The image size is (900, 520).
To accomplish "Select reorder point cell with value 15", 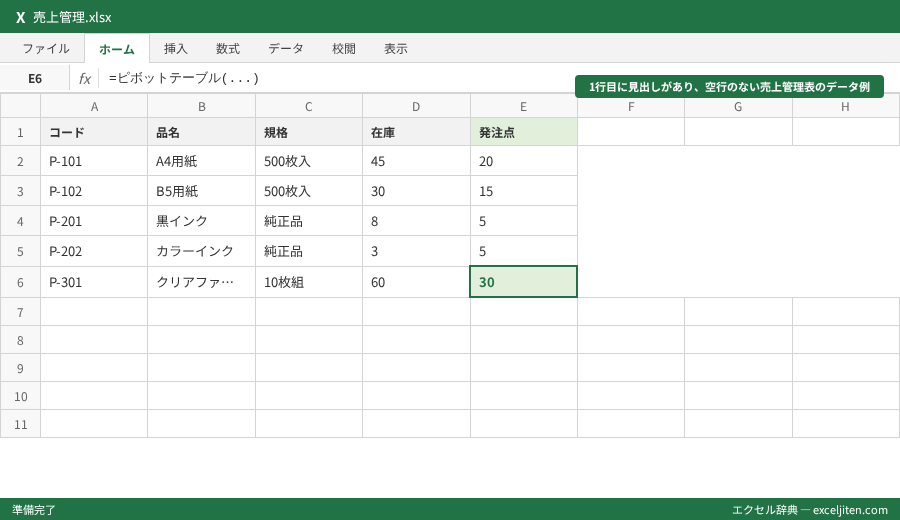I will 523,191.
